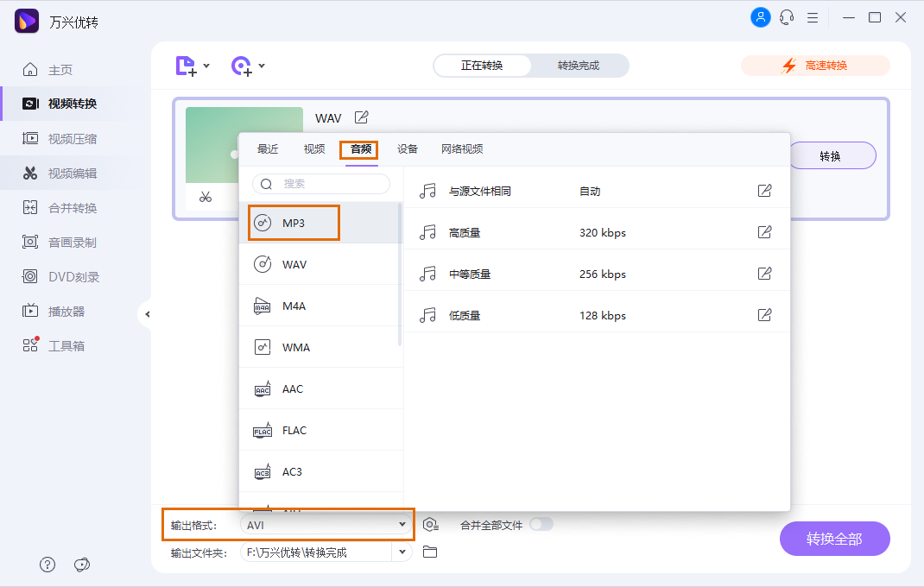Click the rename edit icon beside WAV
This screenshot has height=587, width=924.
click(x=361, y=117)
